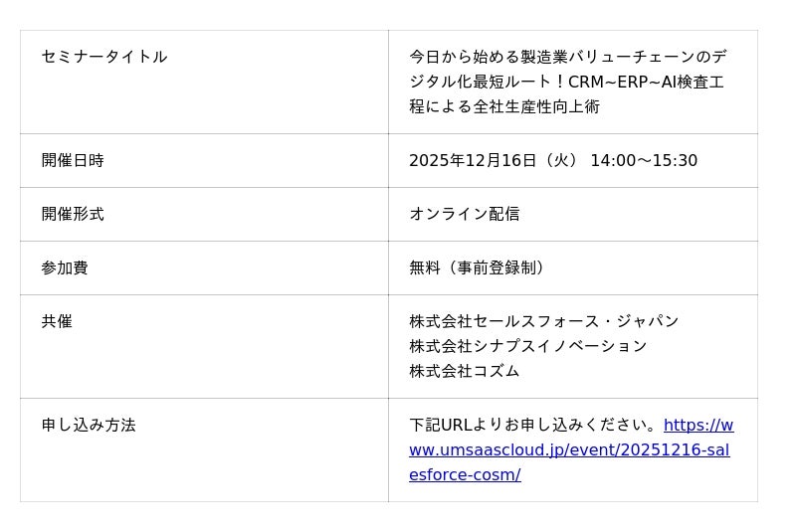Click 株式会社シナプスイノベーション co-host name
Screen dimensions: 796x532
(x=528, y=347)
